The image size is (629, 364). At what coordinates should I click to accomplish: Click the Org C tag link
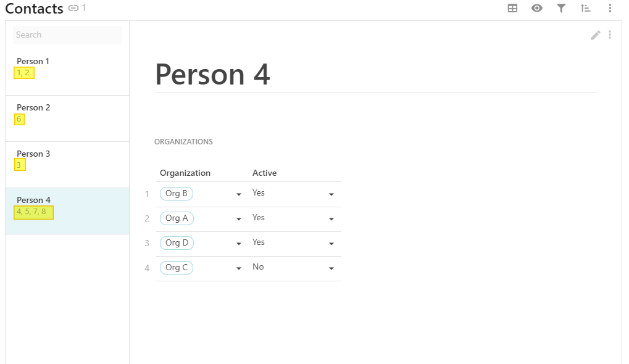(176, 268)
